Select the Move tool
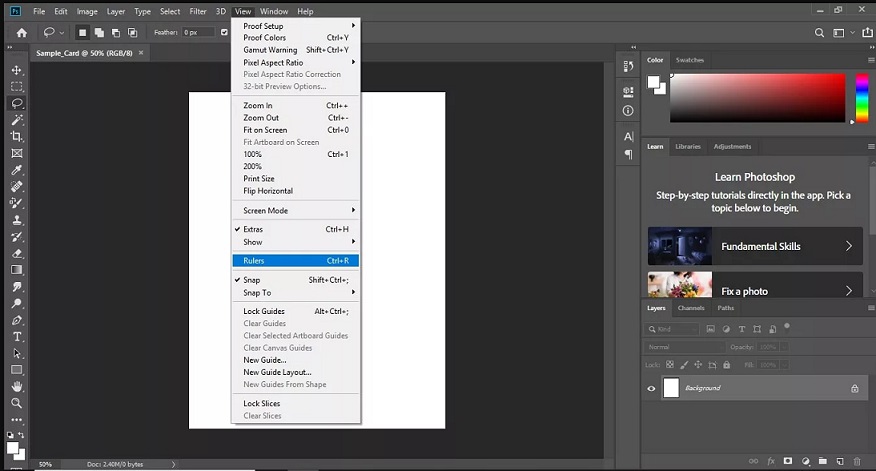 17,70
